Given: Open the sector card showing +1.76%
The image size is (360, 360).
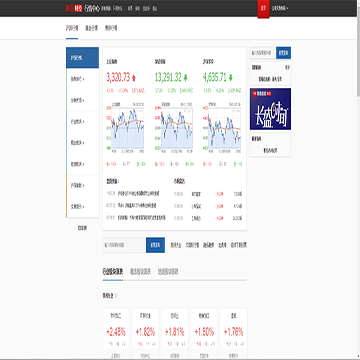Looking at the screenshot, I should pos(233,333).
